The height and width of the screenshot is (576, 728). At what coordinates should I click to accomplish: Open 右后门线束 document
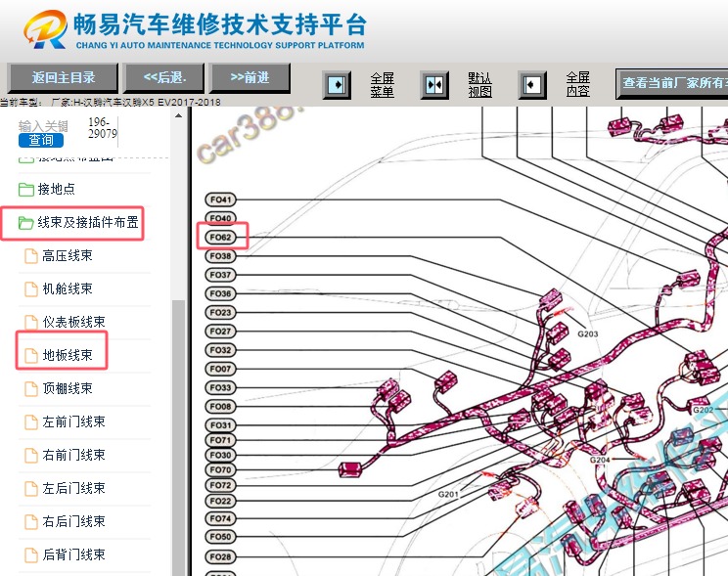(73, 521)
